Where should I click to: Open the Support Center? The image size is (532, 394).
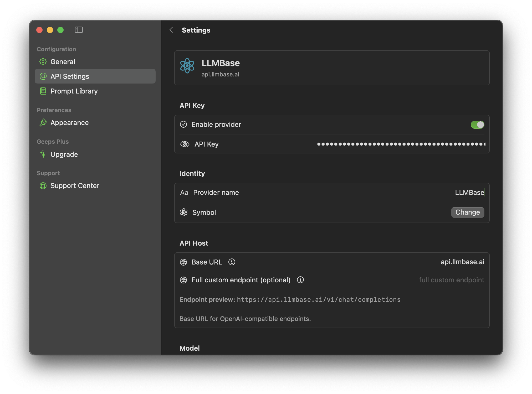pyautogui.click(x=95, y=186)
